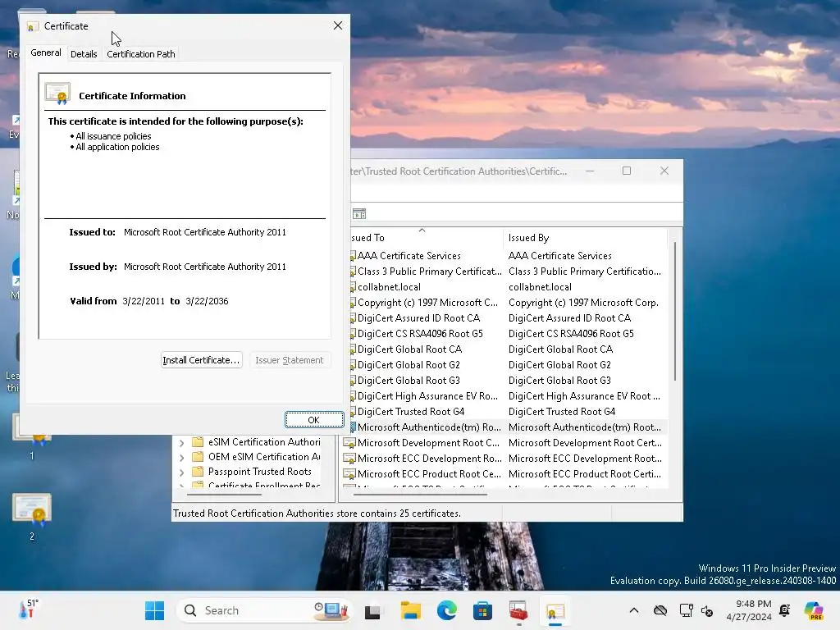Click the notification bell tray icon
Screen dimensions: 840x630
(785, 610)
